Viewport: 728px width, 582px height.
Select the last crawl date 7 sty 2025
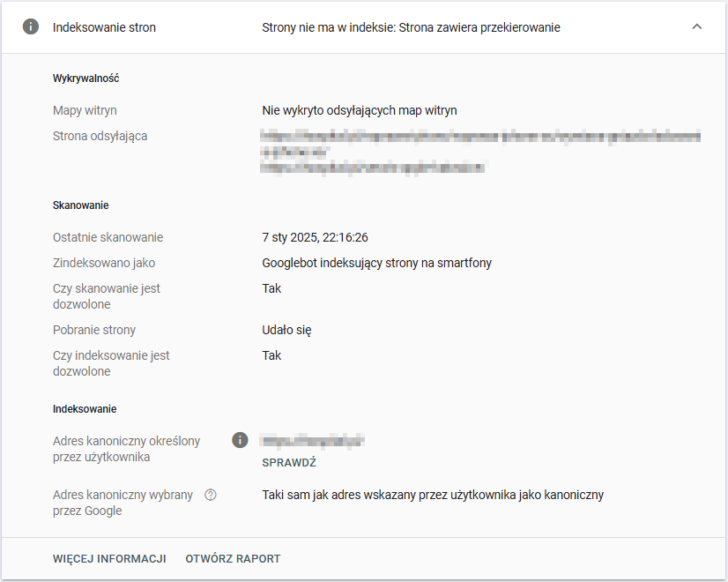click(x=315, y=237)
